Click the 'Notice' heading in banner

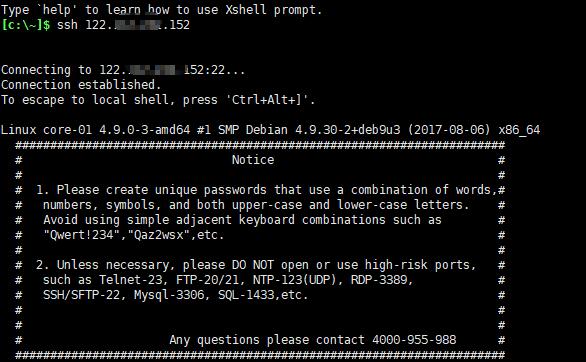[x=253, y=160]
